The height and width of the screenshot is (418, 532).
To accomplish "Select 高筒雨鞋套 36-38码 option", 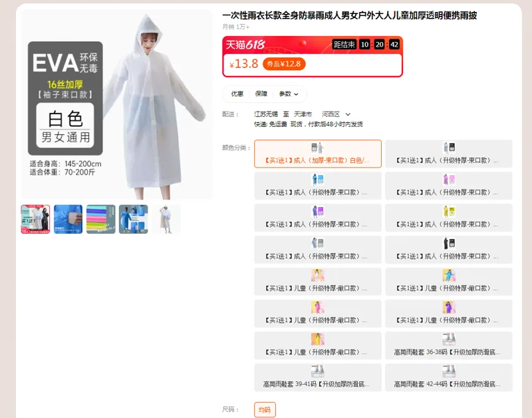I will click(x=448, y=345).
